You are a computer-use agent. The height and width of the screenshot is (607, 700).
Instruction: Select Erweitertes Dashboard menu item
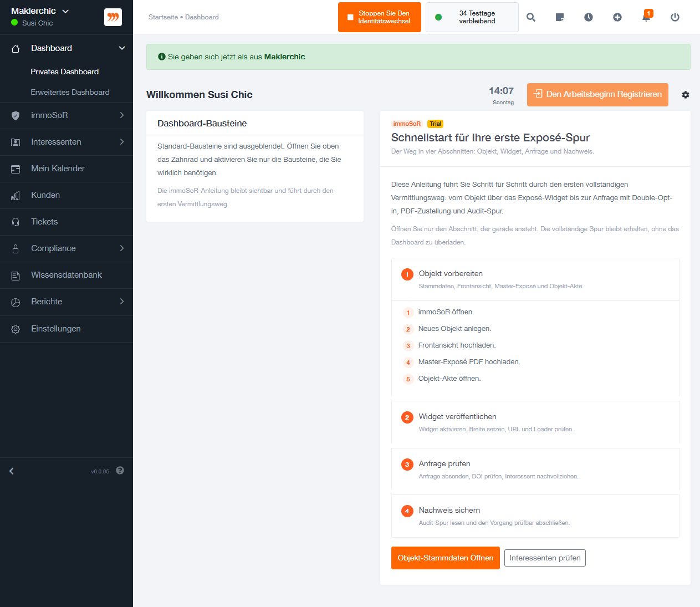70,92
